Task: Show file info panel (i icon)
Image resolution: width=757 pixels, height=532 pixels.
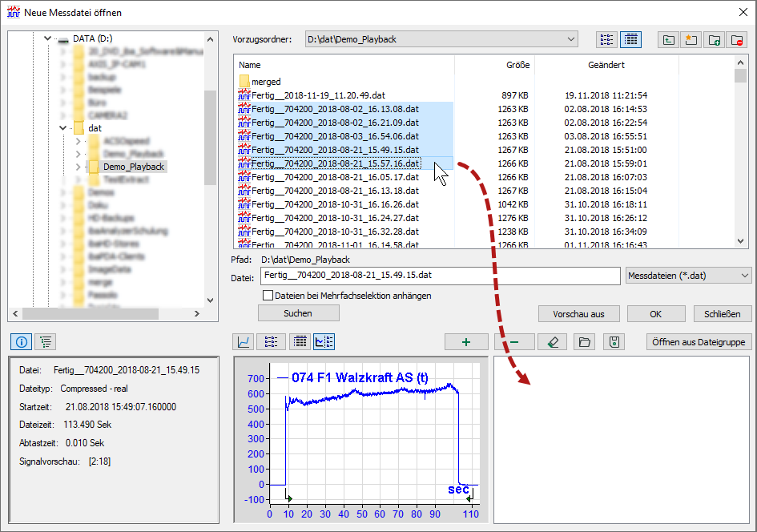Action: 22,342
